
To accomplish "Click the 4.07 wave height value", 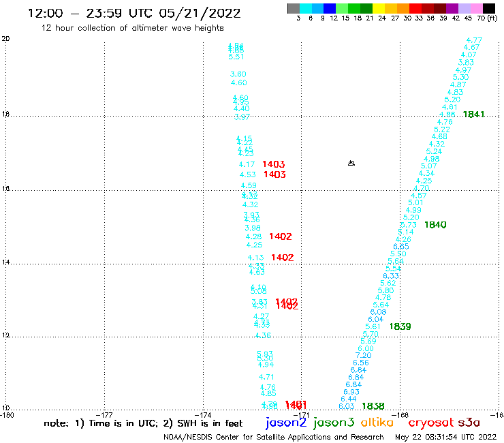I will pos(469,55).
